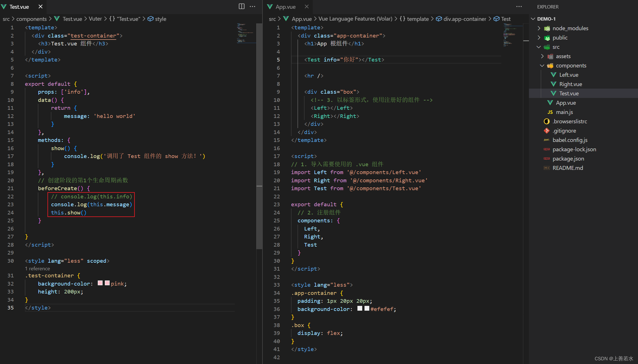Viewport: 638px width, 364px height.
Task: Open babel.config.js file
Action: tap(570, 140)
